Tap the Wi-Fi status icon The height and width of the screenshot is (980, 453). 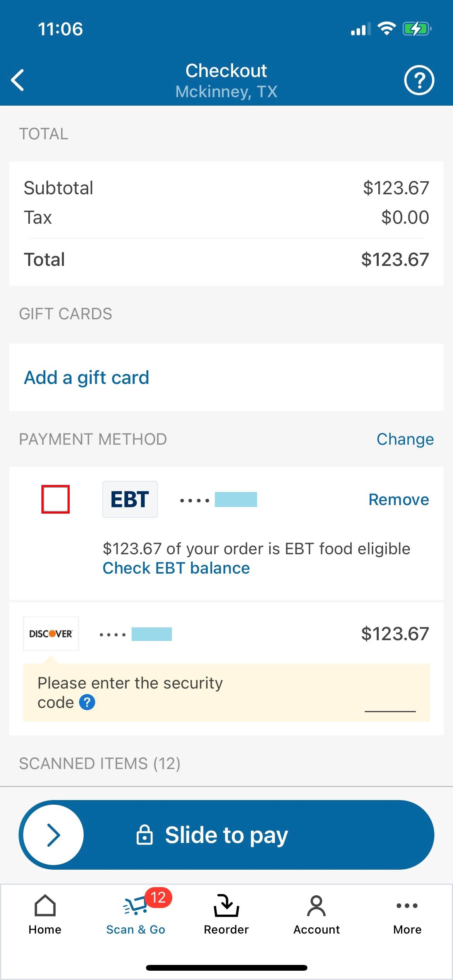coord(386,29)
